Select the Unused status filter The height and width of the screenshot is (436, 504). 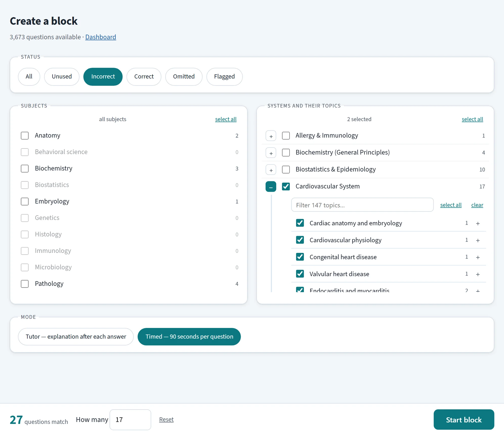coord(62,77)
